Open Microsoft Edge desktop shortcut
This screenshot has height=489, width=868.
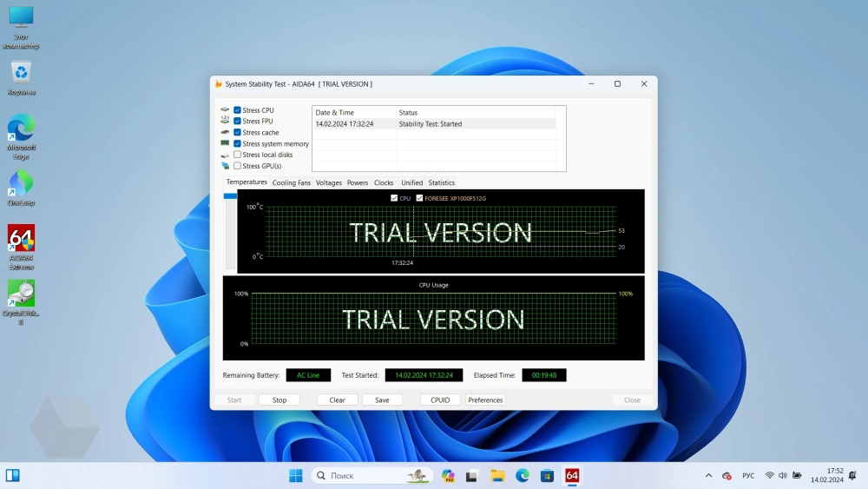click(x=21, y=128)
